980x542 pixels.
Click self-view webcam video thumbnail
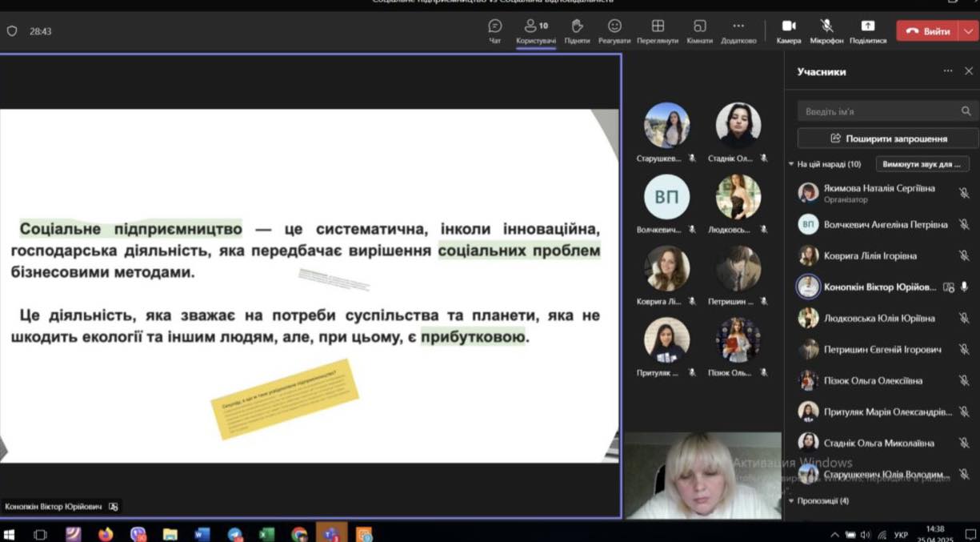coord(702,476)
